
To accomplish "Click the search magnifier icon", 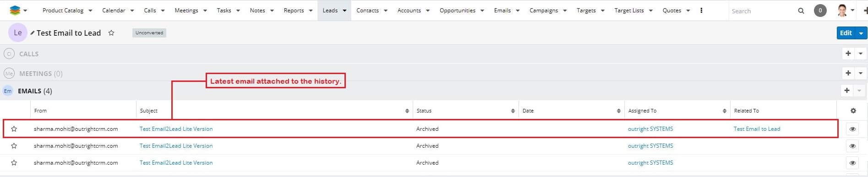I will click(801, 11).
